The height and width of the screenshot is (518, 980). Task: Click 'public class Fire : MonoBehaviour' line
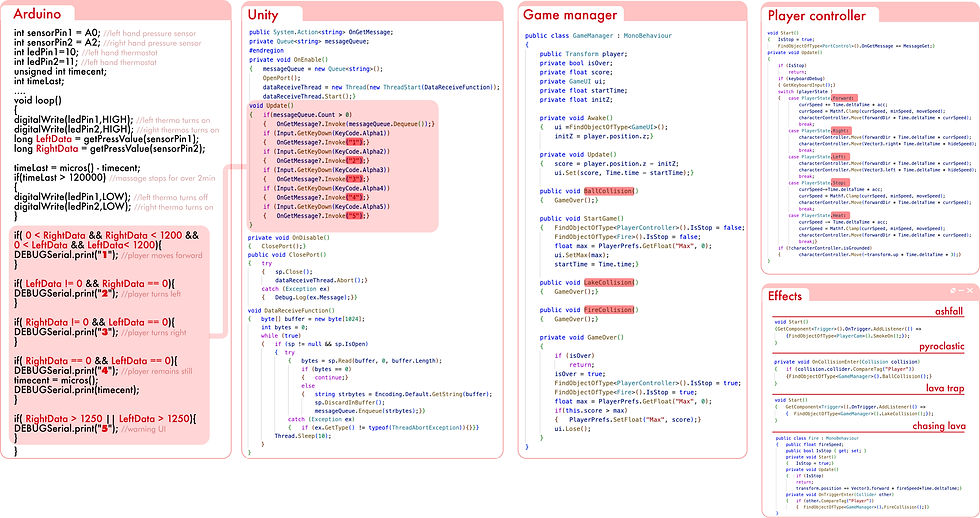pyautogui.click(x=818, y=438)
